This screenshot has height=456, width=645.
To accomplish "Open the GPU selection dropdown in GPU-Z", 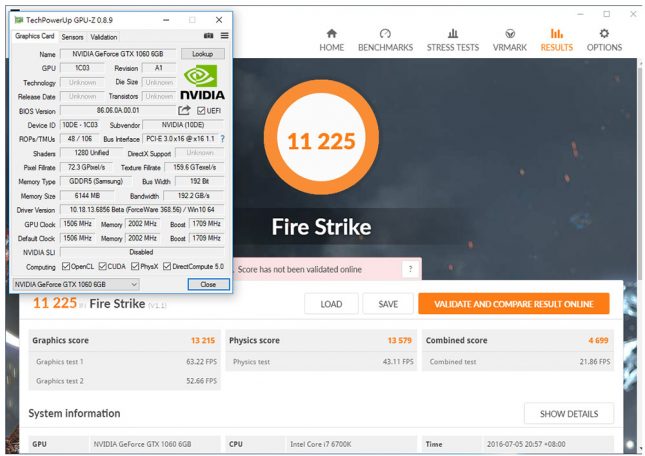I will click(76, 284).
